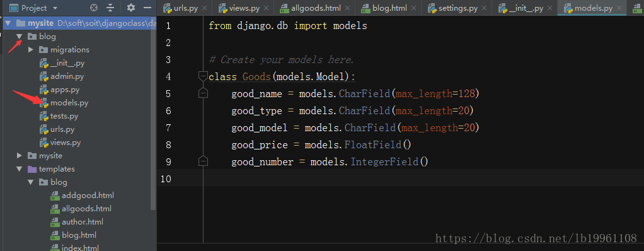Click the HTML icon beside addgood.html
The height and width of the screenshot is (251, 644).
(x=55, y=196)
